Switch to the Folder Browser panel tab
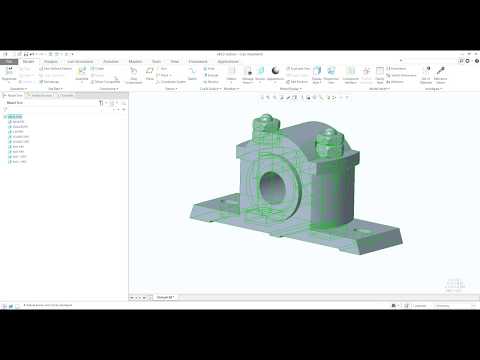480x360 pixels. click(40, 95)
